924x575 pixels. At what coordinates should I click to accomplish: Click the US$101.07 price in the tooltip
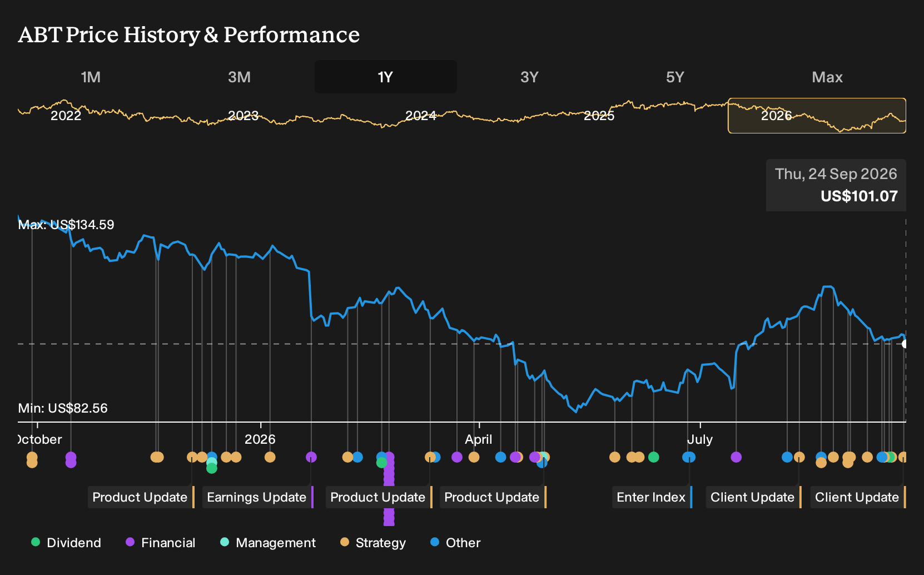(859, 196)
